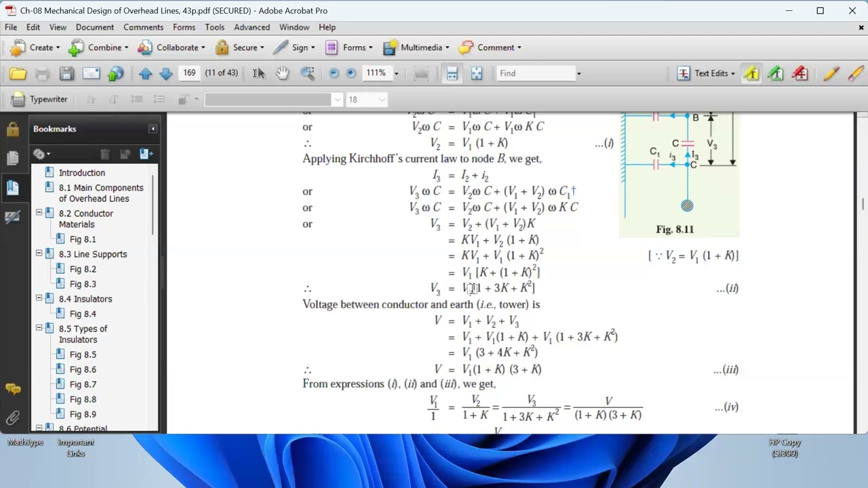This screenshot has width=868, height=488.
Task: Save the document with the floppy disk icon
Action: tap(66, 73)
